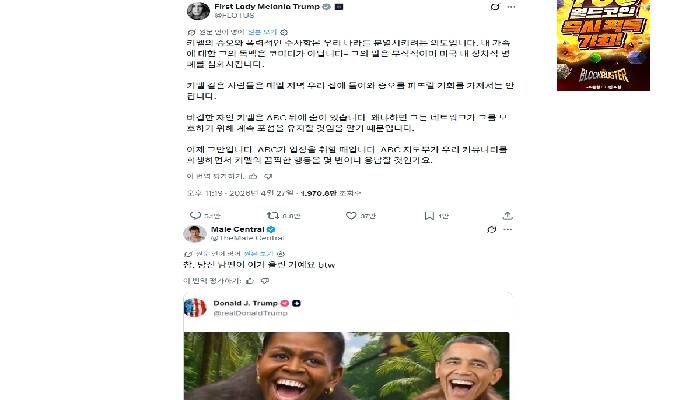Click First Lady Melania Trump's profile avatar
Screen dimensions: 700x400
197,11
